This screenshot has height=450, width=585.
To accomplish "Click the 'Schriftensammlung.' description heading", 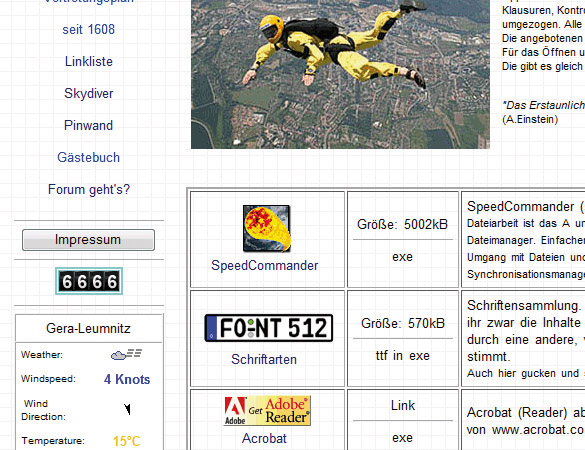I will (x=524, y=306).
